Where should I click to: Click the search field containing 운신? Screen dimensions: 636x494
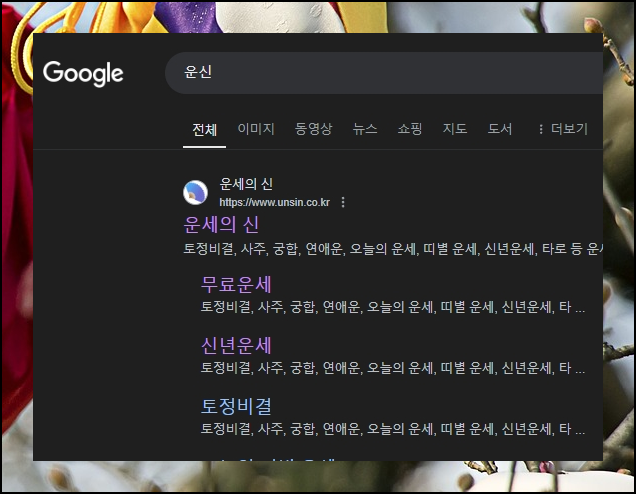[384, 73]
